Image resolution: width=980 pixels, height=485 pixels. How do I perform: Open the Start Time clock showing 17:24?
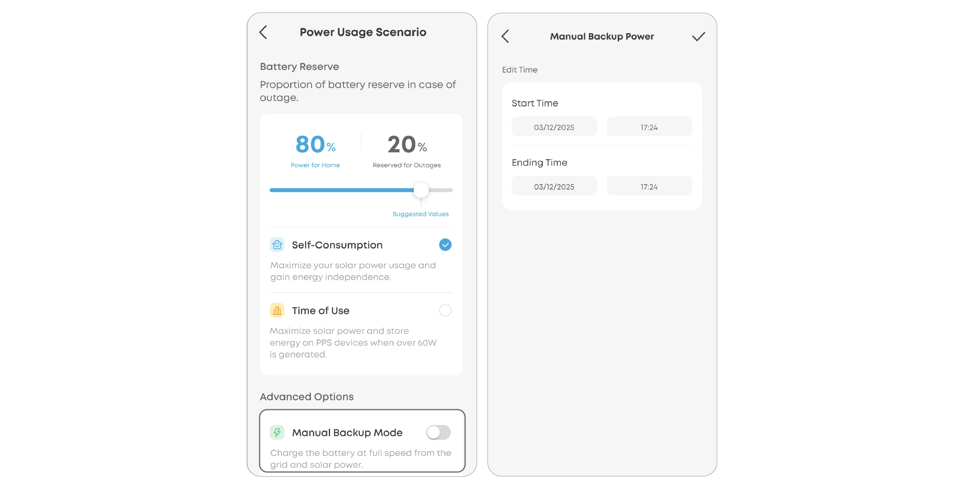pyautogui.click(x=649, y=127)
